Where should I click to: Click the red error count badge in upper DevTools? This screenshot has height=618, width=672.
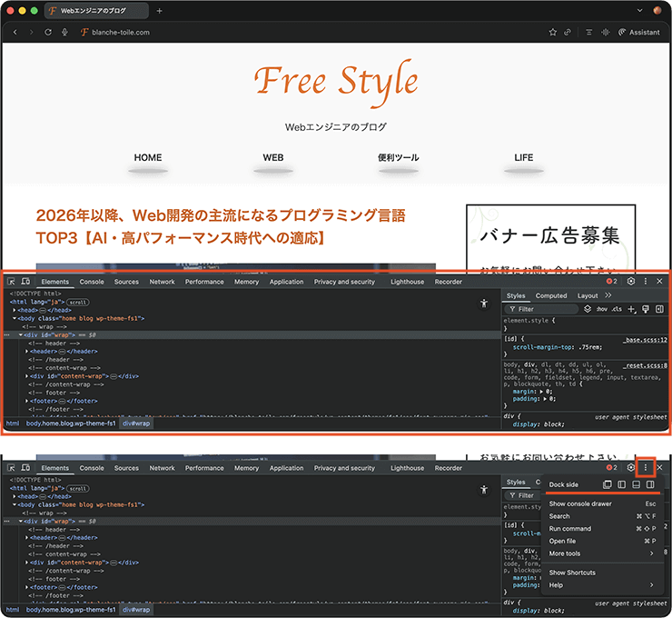[611, 282]
